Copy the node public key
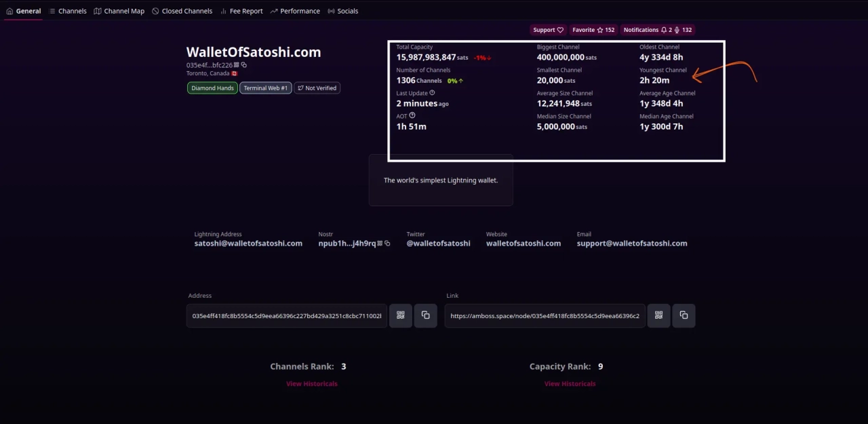This screenshot has height=424, width=868. (x=243, y=64)
